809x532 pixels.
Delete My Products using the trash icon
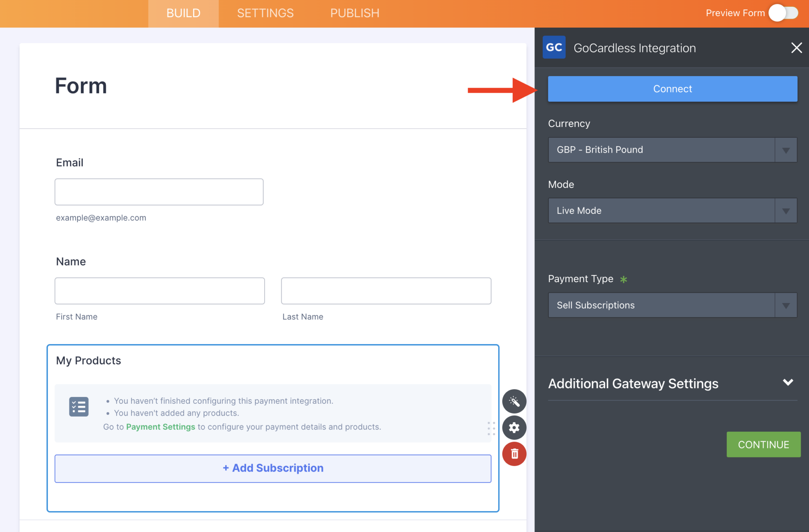click(514, 454)
